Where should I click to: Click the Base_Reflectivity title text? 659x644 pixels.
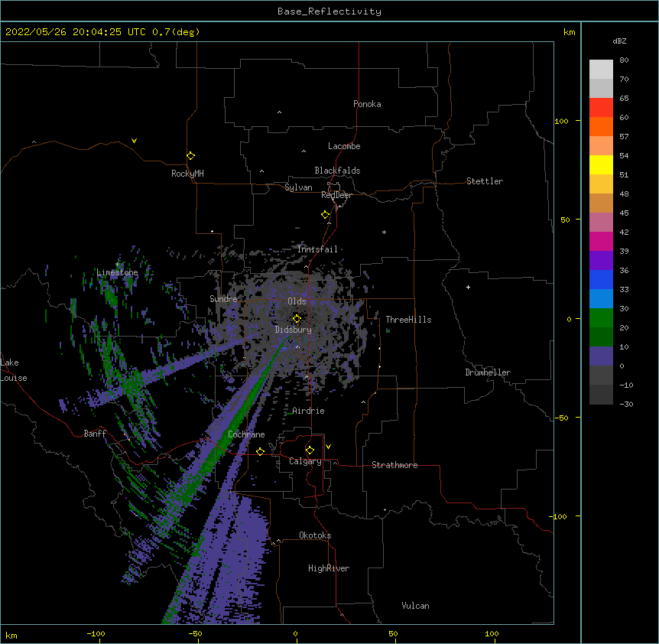pos(329,11)
